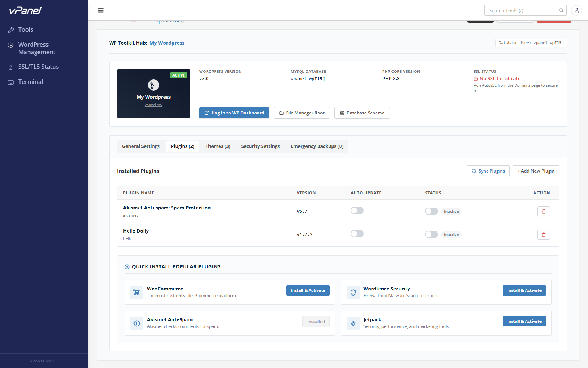Install & Activate WooCommerce
This screenshot has height=368, width=588.
(308, 290)
